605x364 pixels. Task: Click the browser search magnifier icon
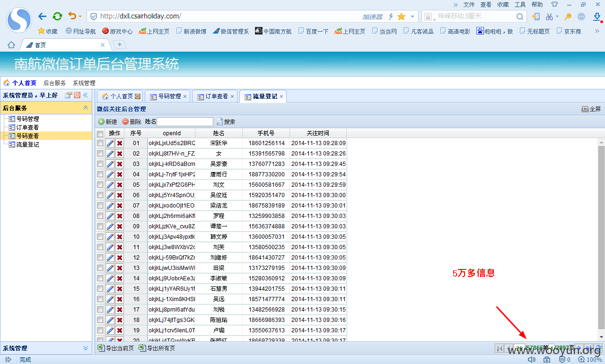[x=519, y=17]
